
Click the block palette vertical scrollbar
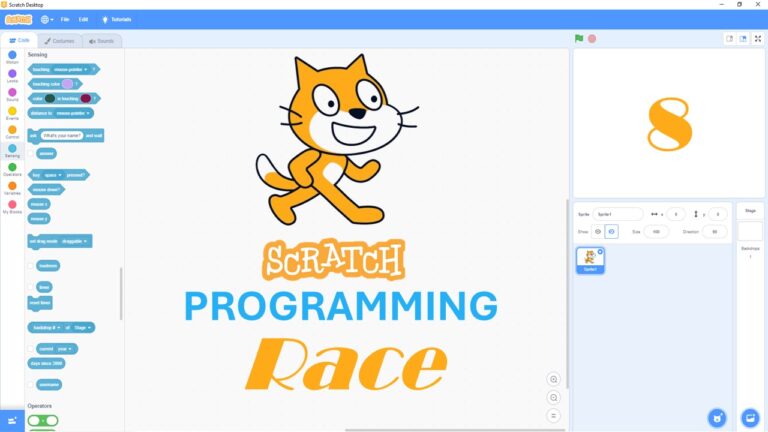pos(121,293)
